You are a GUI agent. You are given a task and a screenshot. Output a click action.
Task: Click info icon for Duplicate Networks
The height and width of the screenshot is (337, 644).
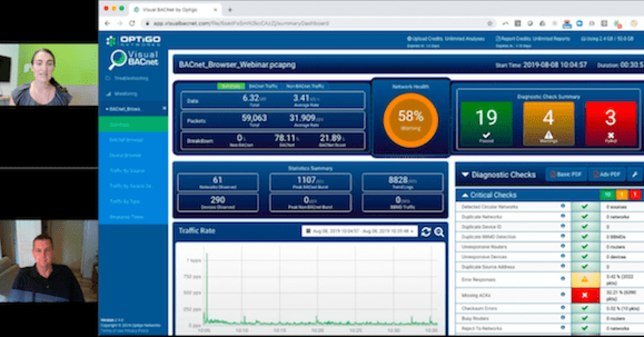point(563,216)
